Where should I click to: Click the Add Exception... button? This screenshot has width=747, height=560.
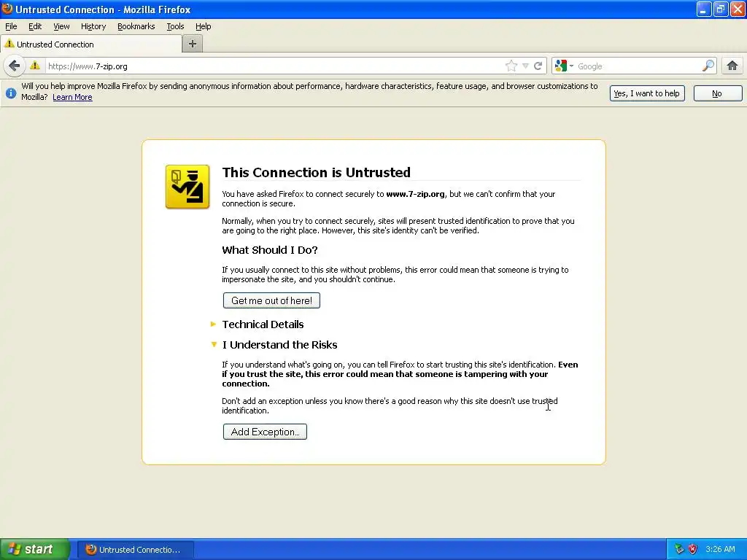click(x=265, y=432)
